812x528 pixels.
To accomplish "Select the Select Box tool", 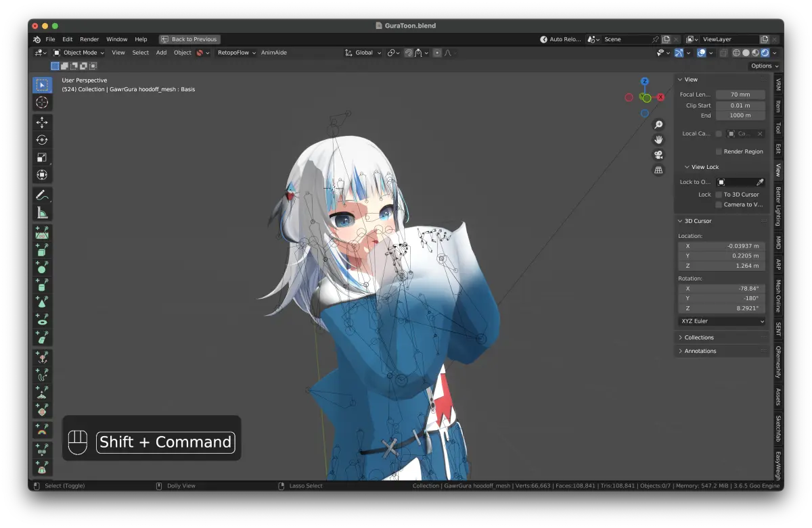I will (x=42, y=85).
